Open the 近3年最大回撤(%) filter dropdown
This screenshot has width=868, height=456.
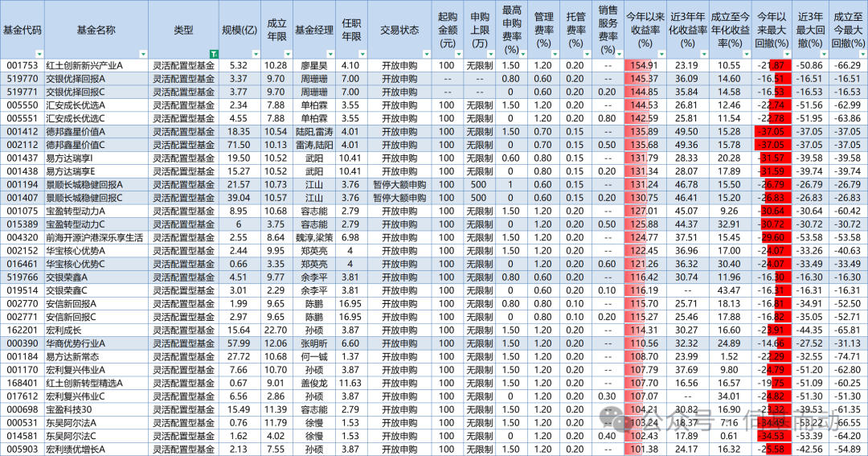coord(825,55)
